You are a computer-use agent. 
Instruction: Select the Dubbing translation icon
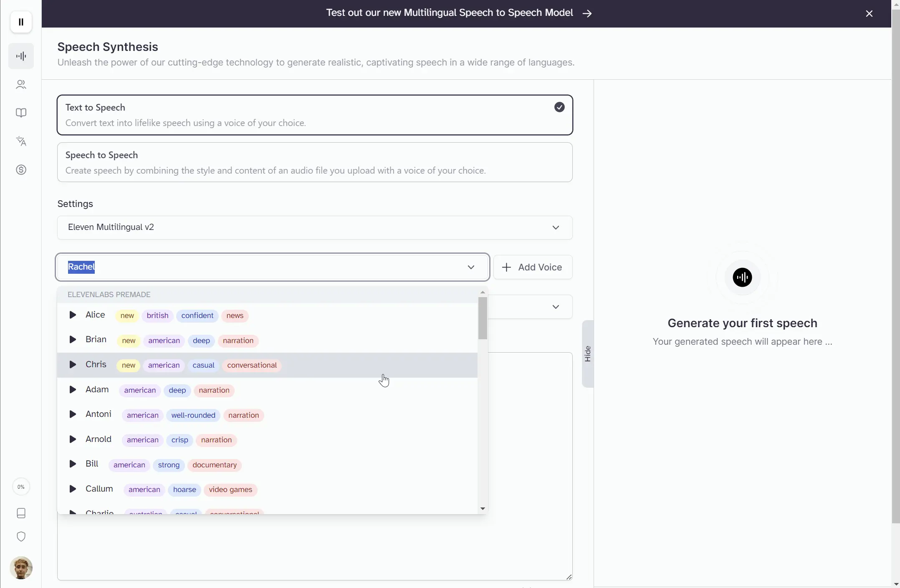click(x=20, y=141)
